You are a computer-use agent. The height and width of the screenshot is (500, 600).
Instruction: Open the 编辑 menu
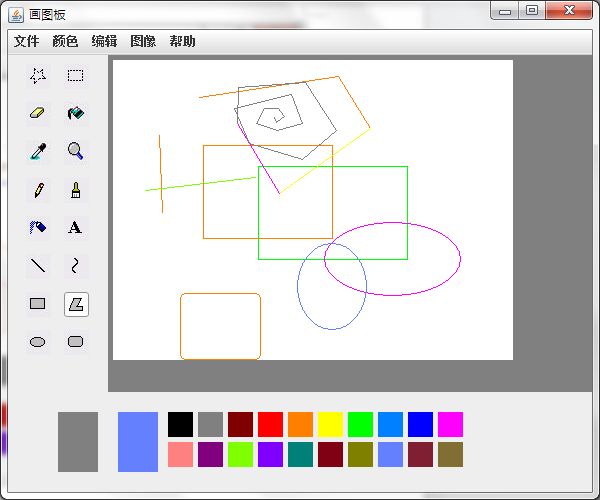coord(104,41)
